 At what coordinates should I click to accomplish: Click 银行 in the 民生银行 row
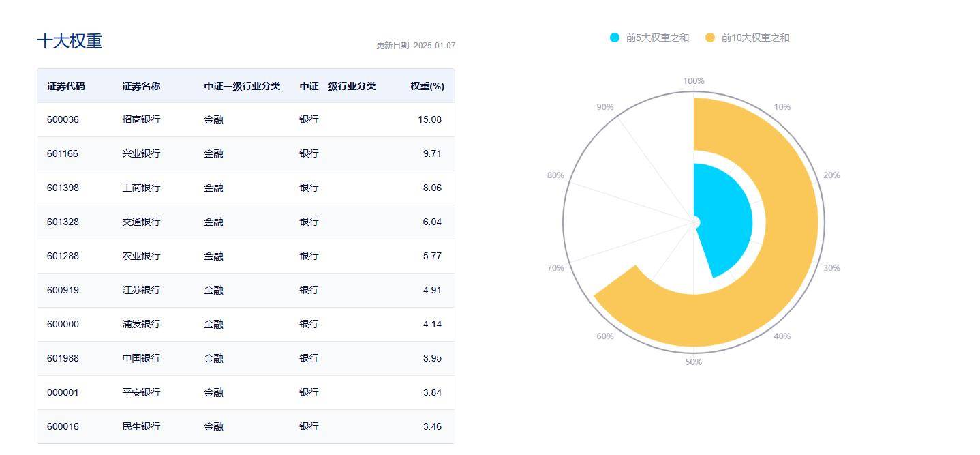click(309, 426)
